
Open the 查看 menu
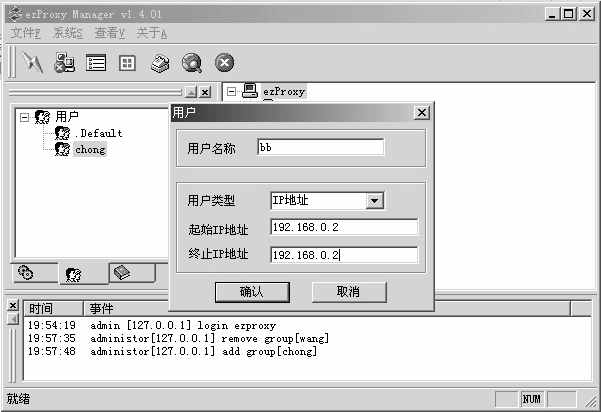110,33
